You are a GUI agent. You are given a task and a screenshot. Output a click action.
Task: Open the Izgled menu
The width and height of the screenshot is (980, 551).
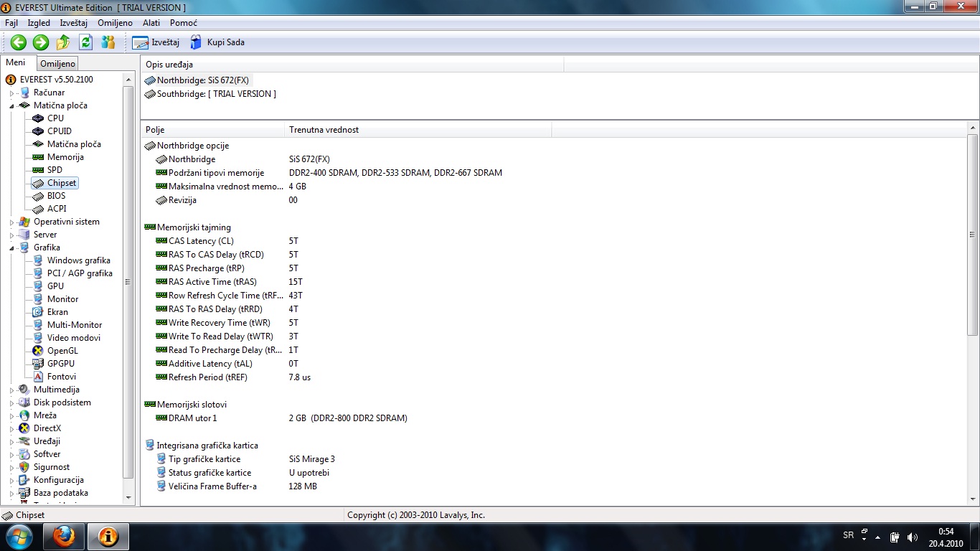[x=39, y=23]
